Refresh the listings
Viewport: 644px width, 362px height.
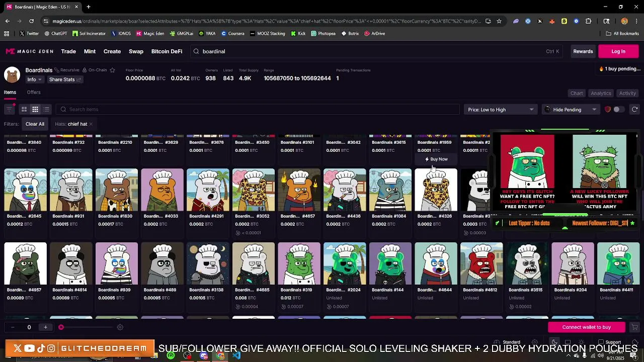pos(635,109)
